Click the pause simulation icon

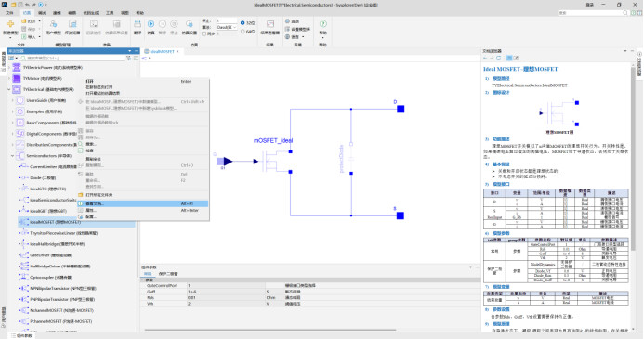[163, 24]
